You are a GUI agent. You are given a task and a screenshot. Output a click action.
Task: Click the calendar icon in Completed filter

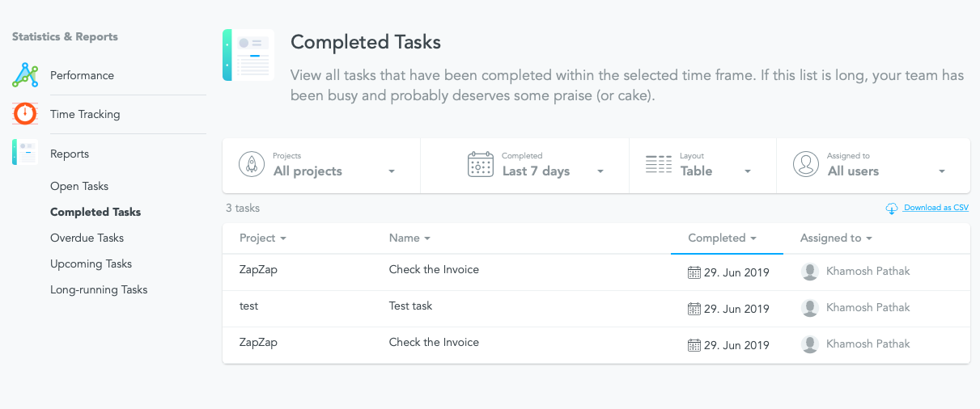click(x=481, y=165)
